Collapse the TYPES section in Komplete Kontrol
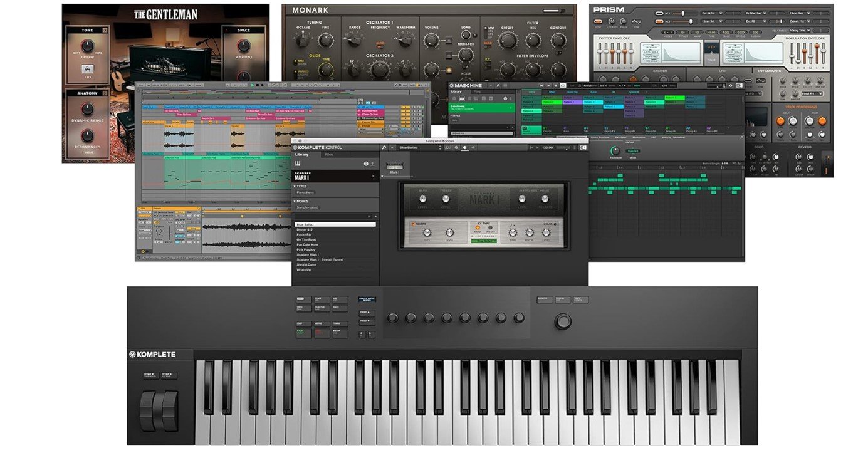This screenshot has width=868, height=458. click(295, 186)
